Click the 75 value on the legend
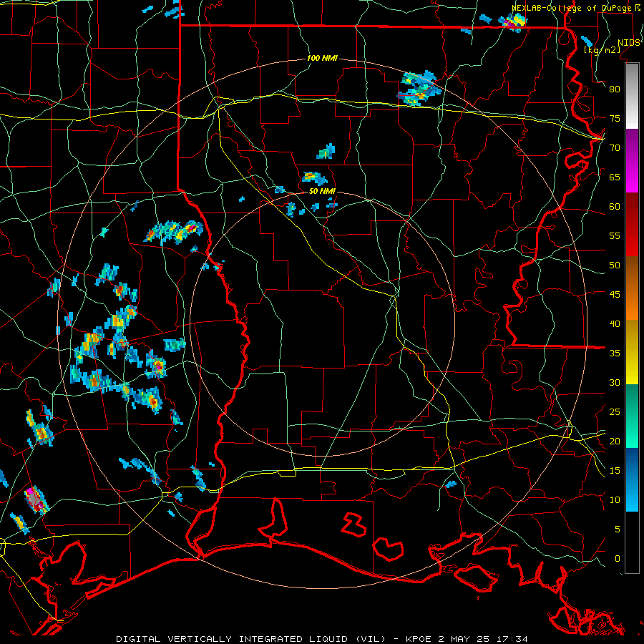This screenshot has width=644, height=644. [615, 118]
